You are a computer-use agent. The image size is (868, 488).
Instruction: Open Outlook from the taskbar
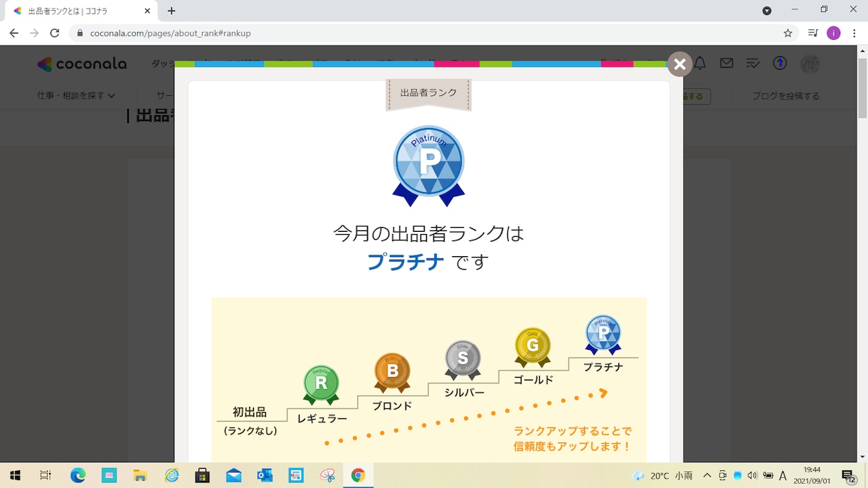(265, 475)
